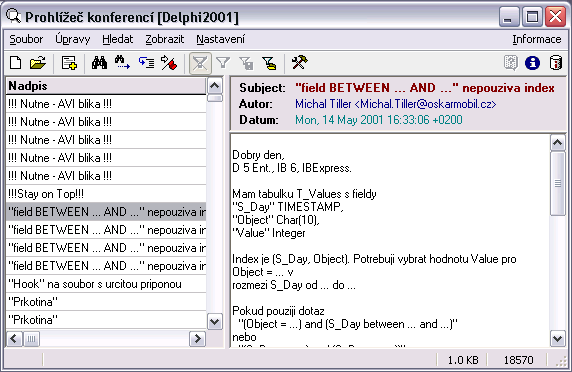Click the left arrow of horizontal list scrollbar
572x372 pixels.
pyautogui.click(x=14, y=339)
